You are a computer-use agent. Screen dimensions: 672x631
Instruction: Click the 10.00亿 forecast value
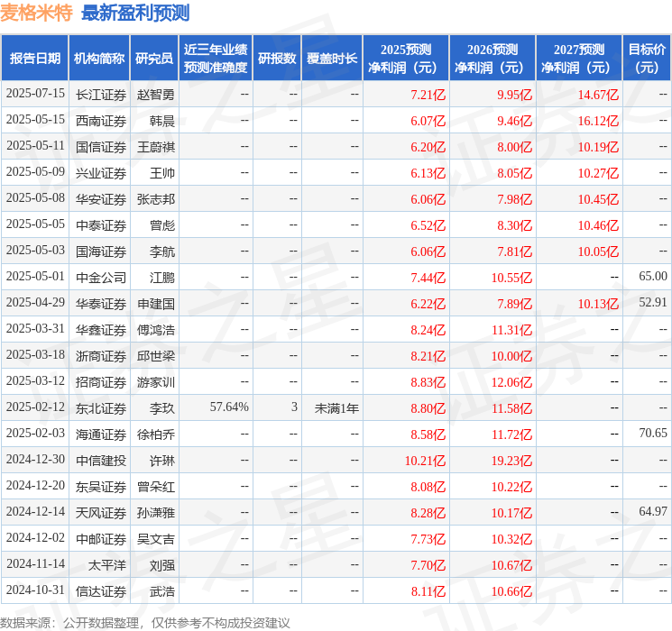pos(511,356)
